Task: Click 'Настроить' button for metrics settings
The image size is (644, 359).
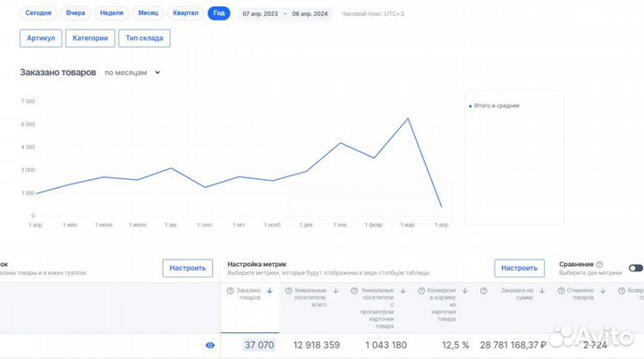Action: (x=519, y=268)
